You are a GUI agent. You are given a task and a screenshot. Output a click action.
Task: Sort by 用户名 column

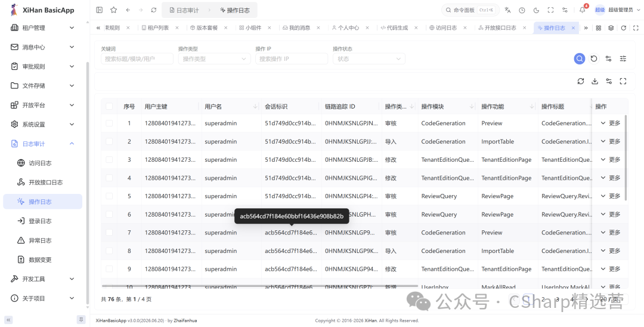tap(255, 106)
